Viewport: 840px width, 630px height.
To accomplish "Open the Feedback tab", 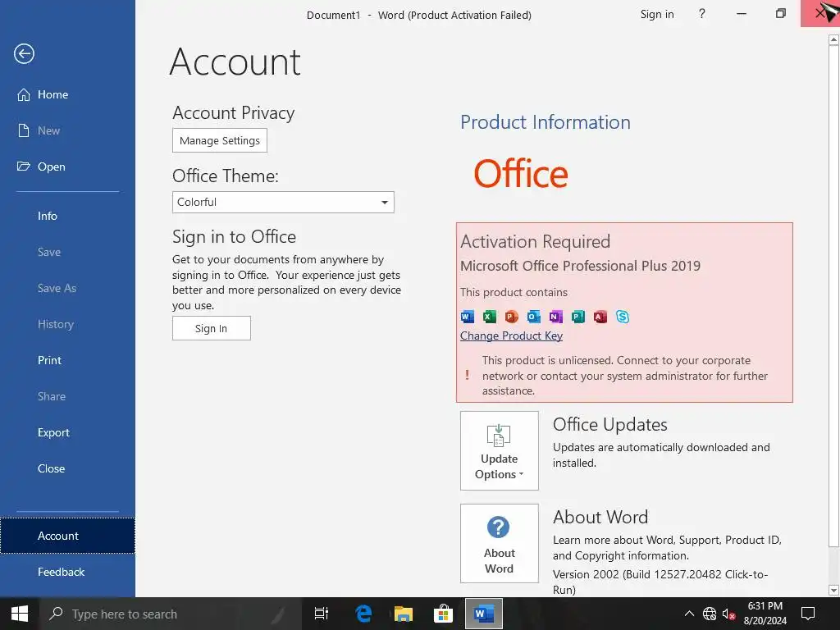I will 61,572.
